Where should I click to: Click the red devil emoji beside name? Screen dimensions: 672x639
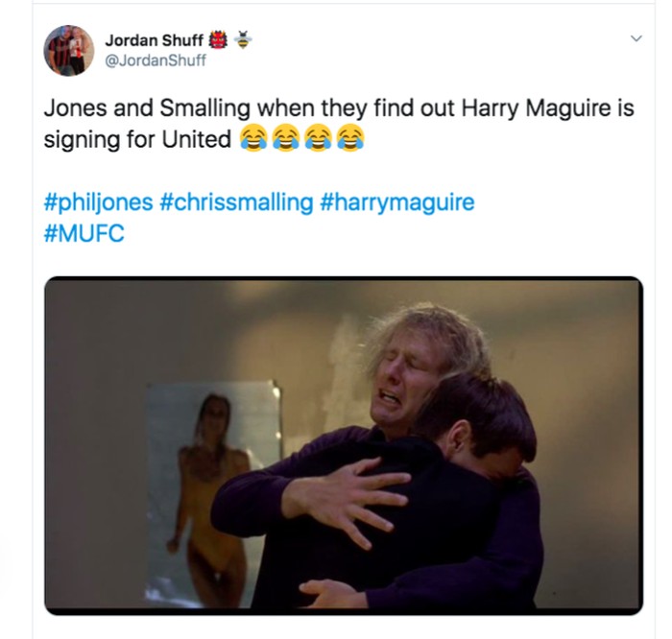(x=218, y=40)
